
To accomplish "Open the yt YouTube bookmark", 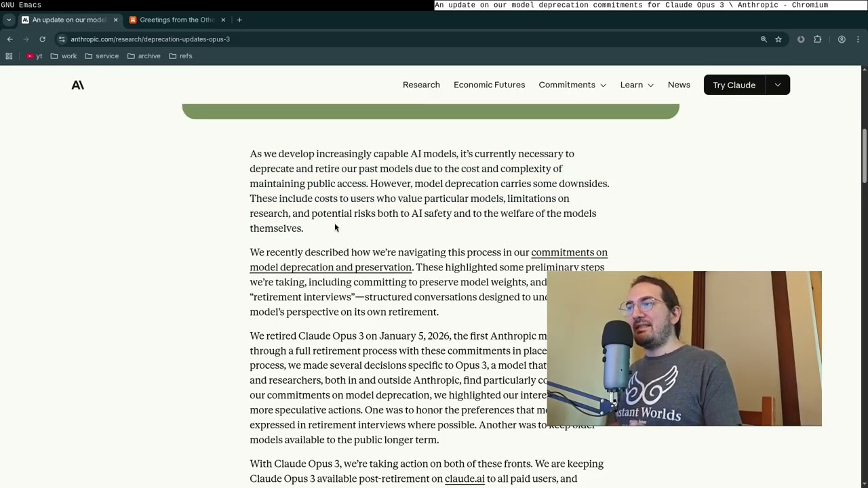I will point(34,56).
